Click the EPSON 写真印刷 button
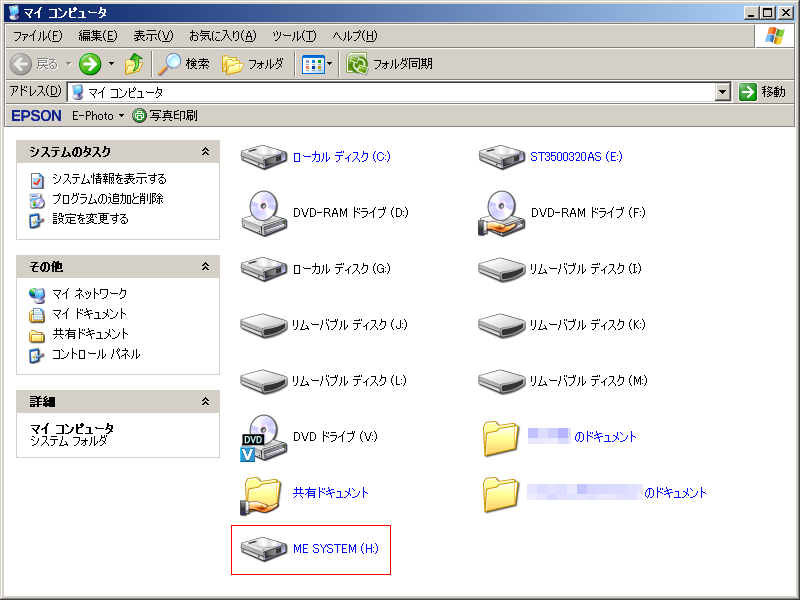This screenshot has width=800, height=600. tap(164, 116)
